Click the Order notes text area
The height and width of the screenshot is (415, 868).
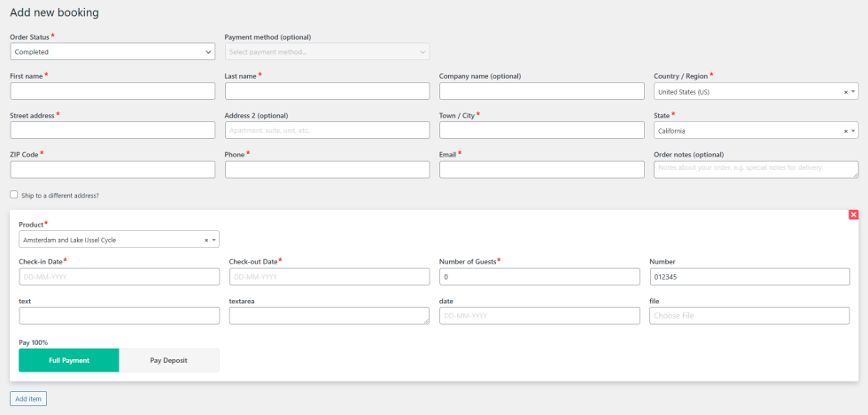pyautogui.click(x=756, y=169)
